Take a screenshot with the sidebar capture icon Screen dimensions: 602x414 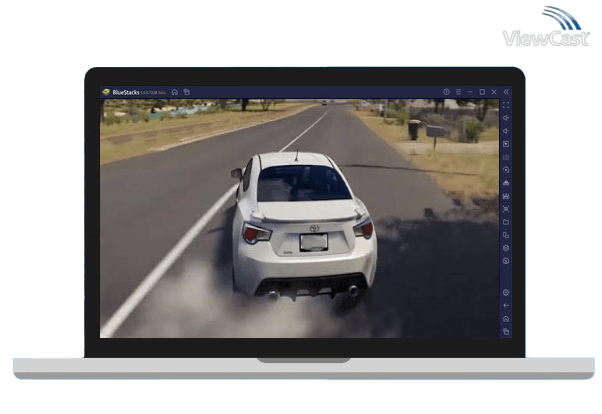pos(506,209)
